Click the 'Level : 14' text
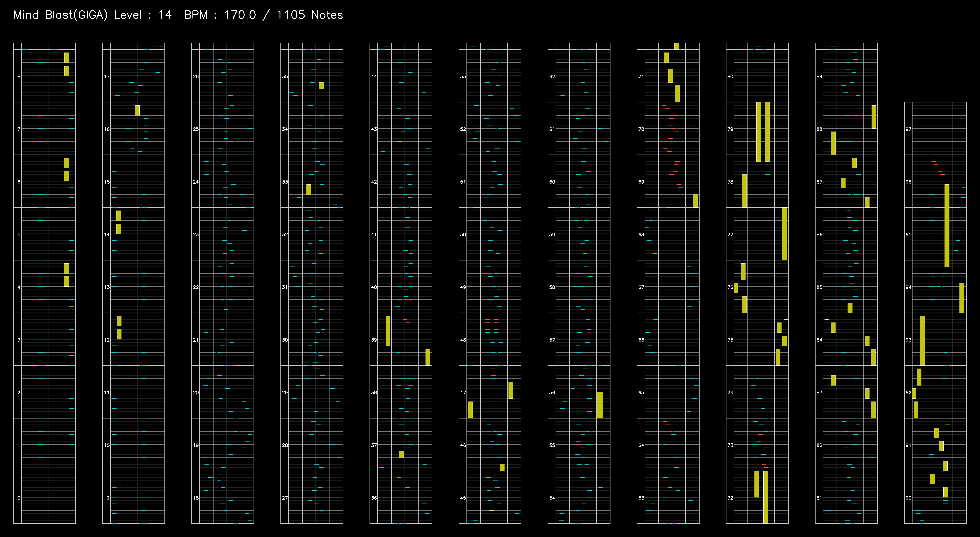Viewport: 980px width, 537px height. click(143, 15)
